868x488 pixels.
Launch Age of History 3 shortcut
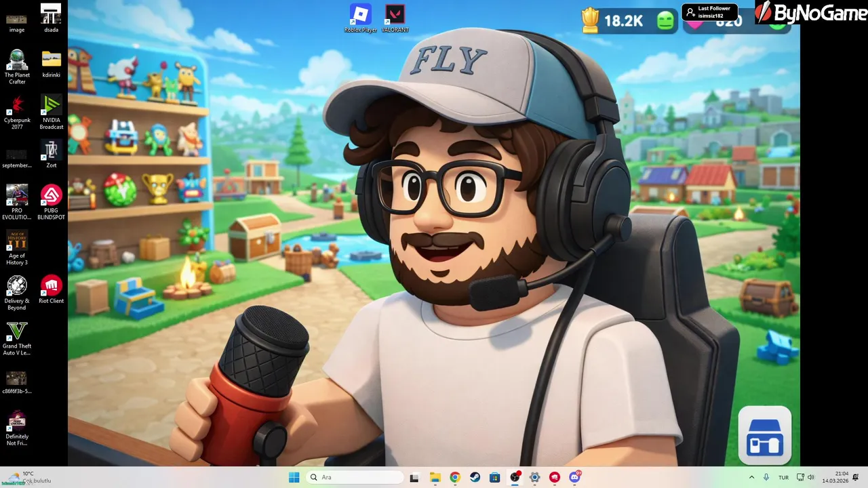pyautogui.click(x=17, y=247)
